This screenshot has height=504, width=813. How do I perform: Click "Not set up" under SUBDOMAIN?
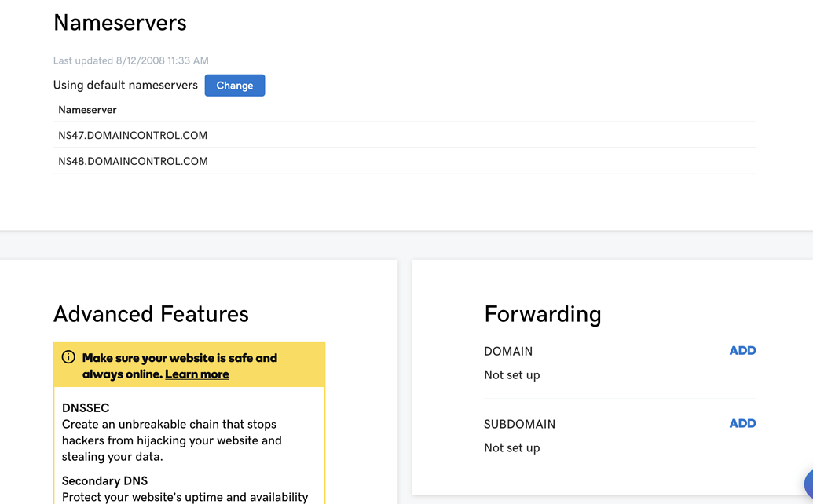(511, 448)
